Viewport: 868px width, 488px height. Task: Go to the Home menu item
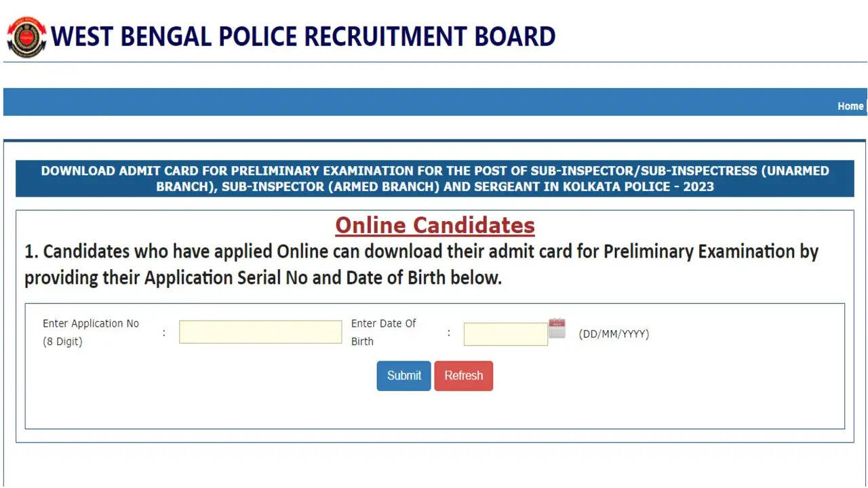coord(850,106)
